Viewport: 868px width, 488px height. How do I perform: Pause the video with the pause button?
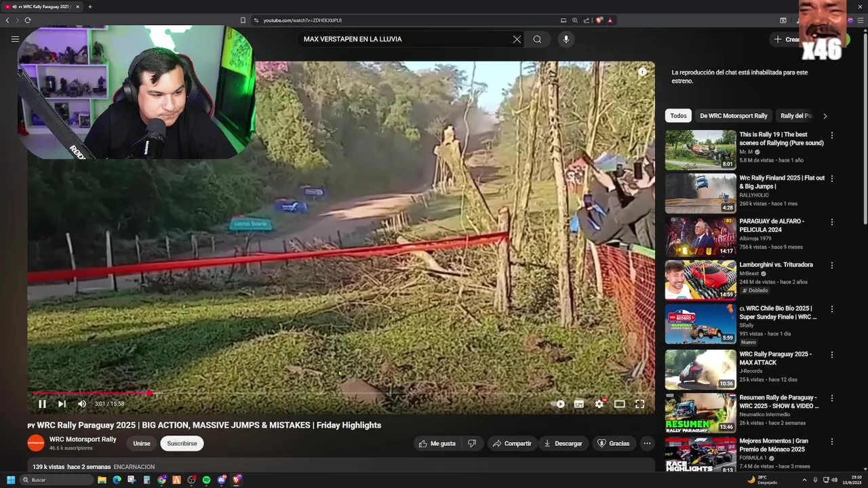pyautogui.click(x=42, y=404)
